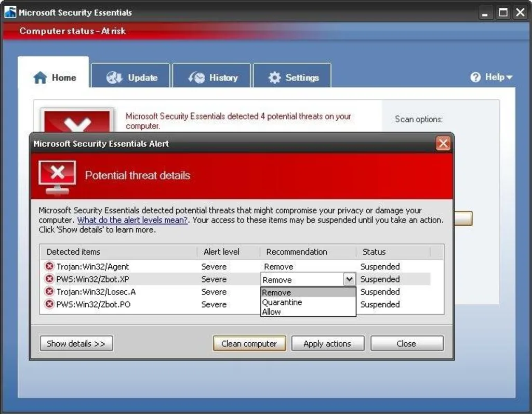
Task: Click the Apply actions button
Action: pyautogui.click(x=327, y=343)
